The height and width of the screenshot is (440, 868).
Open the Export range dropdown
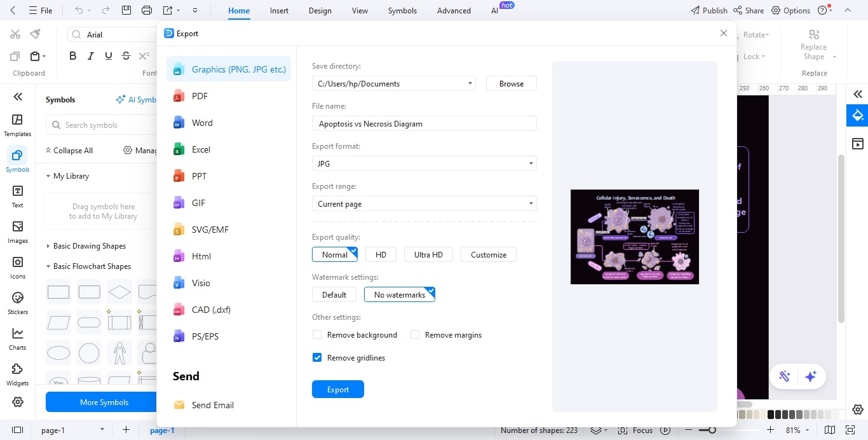(424, 203)
